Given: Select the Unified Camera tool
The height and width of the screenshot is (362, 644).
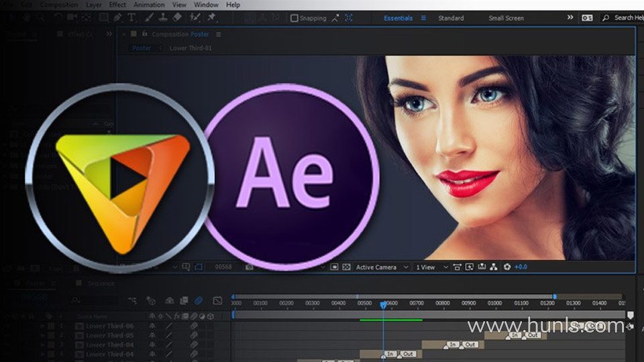Looking at the screenshot, I should click(x=72, y=17).
